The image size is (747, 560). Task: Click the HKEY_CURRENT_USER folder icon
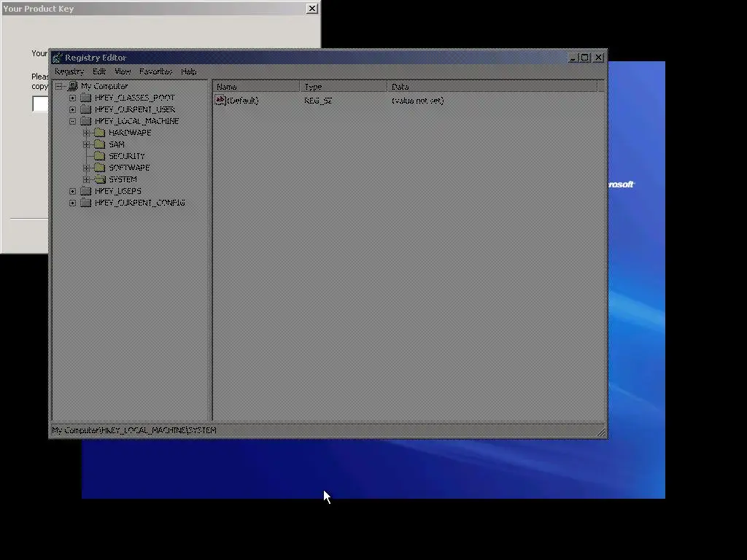[86, 109]
